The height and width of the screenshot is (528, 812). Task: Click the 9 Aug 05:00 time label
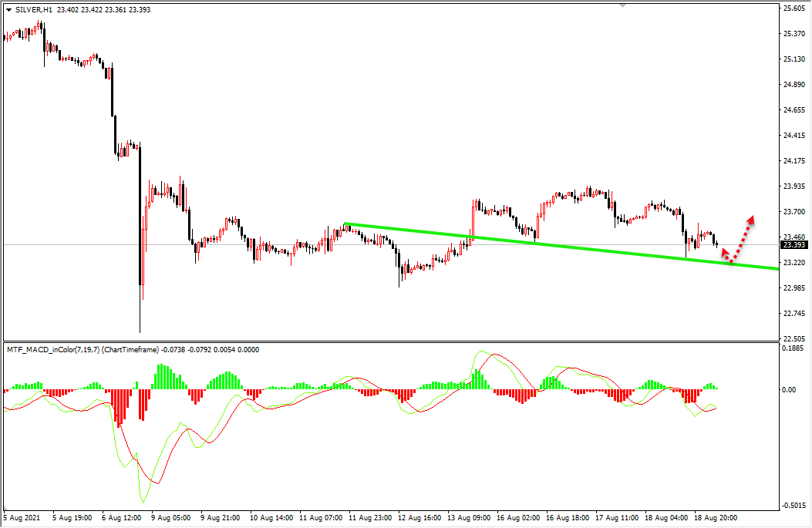coord(171,518)
